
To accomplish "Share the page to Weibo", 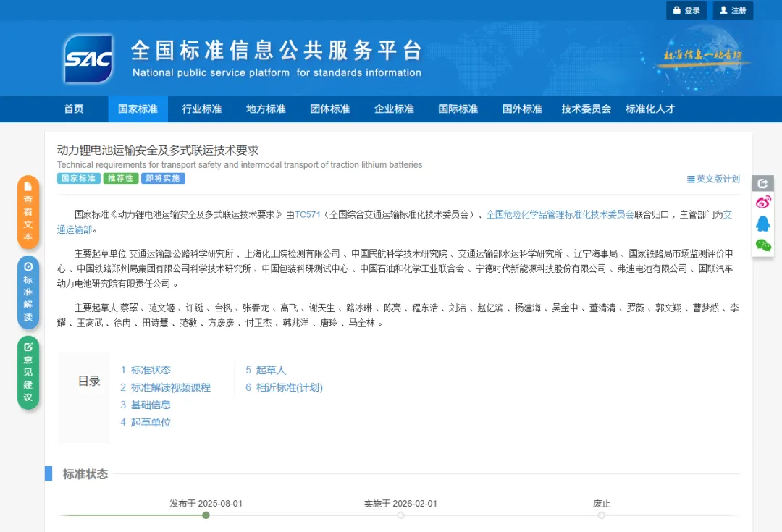I will pos(763,202).
